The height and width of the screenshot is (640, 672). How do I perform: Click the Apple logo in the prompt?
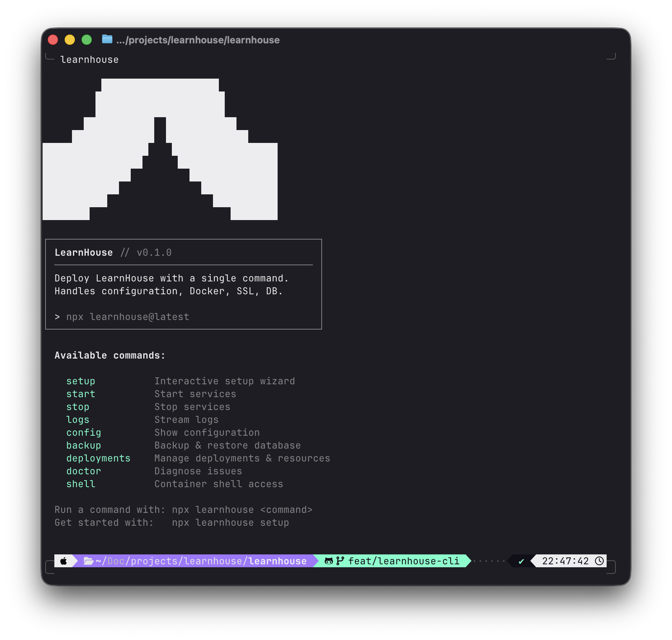click(64, 561)
